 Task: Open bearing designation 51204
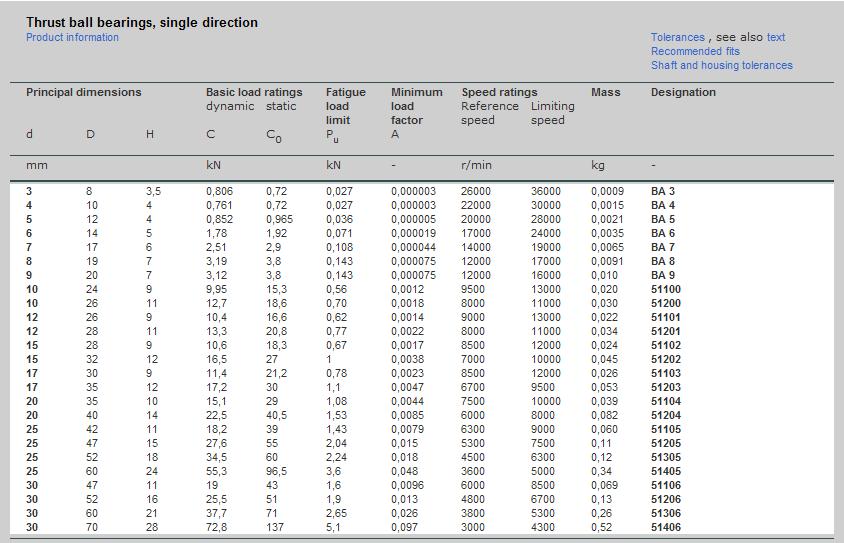tap(665, 416)
